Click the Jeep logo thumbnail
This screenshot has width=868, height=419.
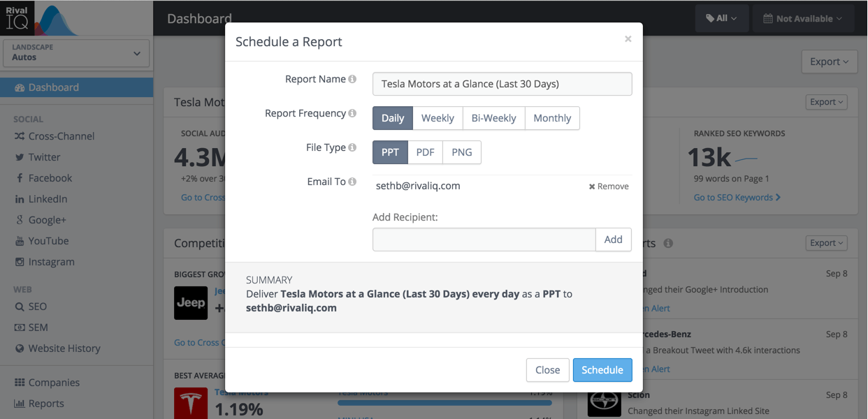click(x=191, y=303)
